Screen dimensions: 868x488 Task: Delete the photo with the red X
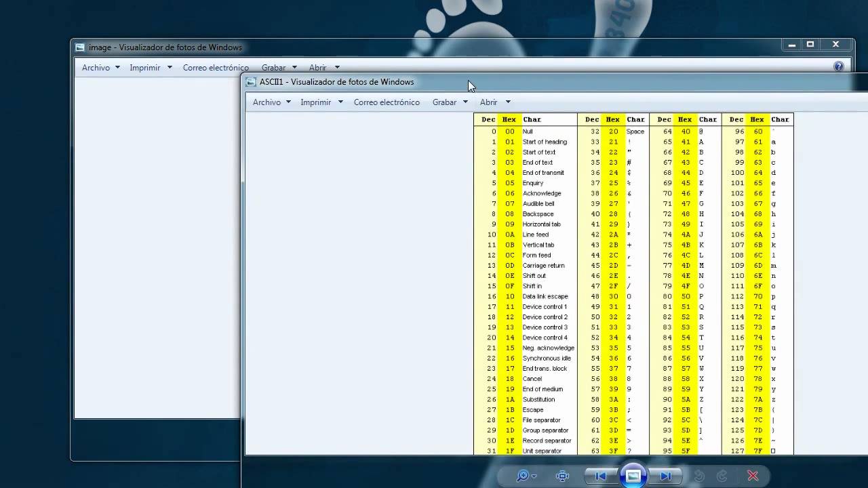[753, 476]
